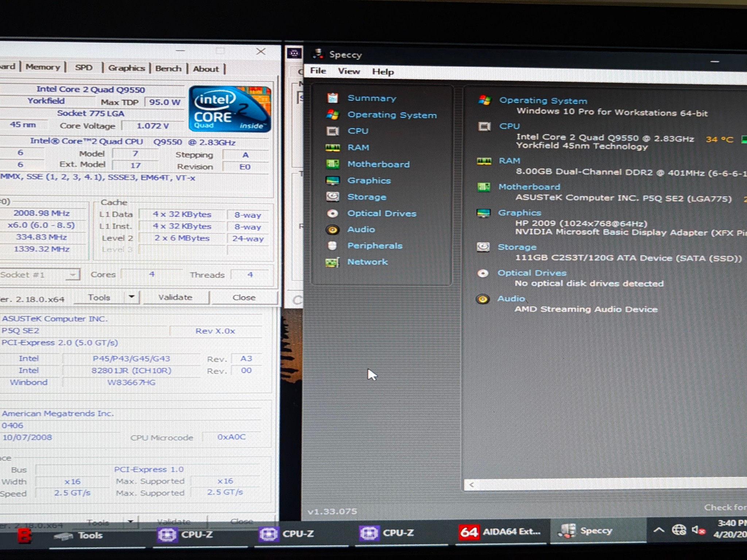Open the RAM summary heading link

pyautogui.click(x=510, y=160)
